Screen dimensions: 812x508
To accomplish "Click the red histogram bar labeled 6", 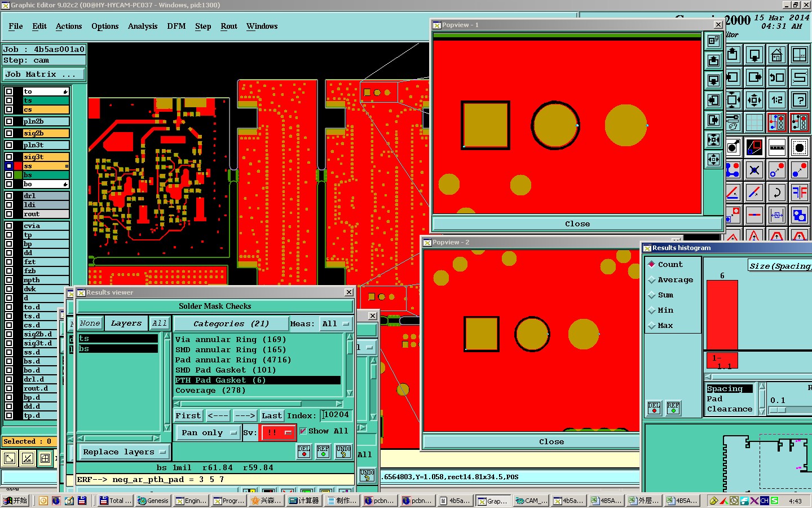I will 722,314.
